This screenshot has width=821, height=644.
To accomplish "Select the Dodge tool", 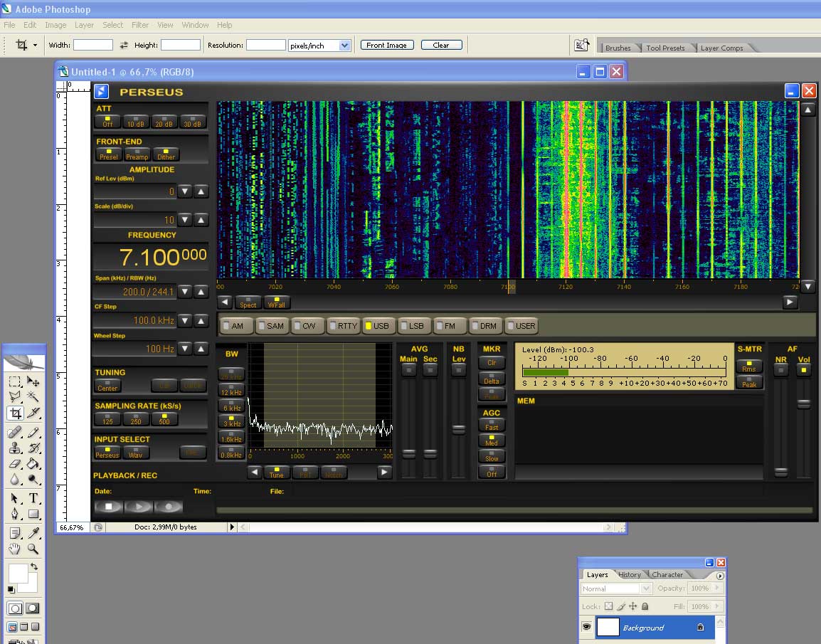I will 33,479.
